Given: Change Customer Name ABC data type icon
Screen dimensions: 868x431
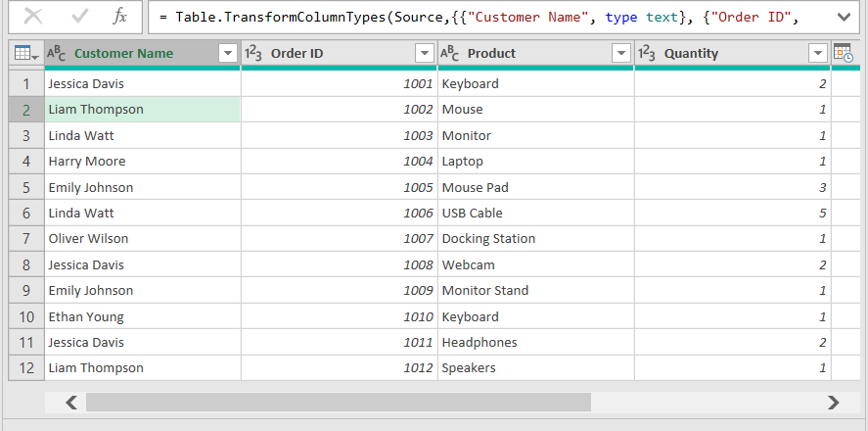Looking at the screenshot, I should coord(56,54).
